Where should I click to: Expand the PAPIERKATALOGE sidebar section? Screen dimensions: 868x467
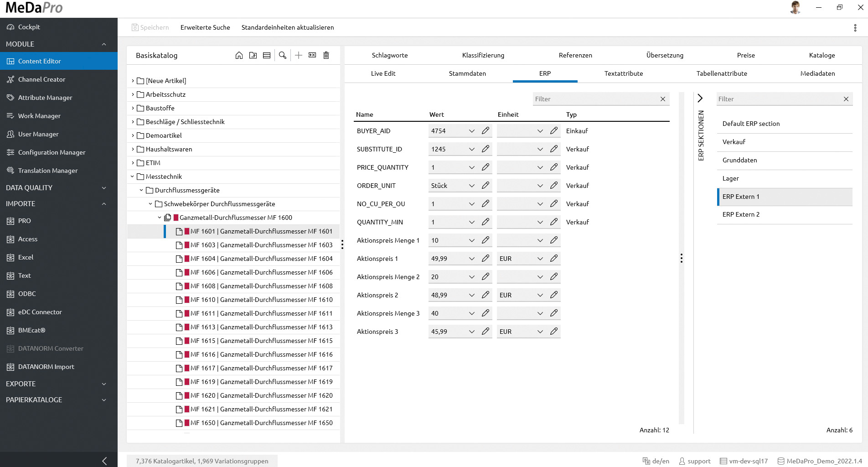tap(104, 400)
